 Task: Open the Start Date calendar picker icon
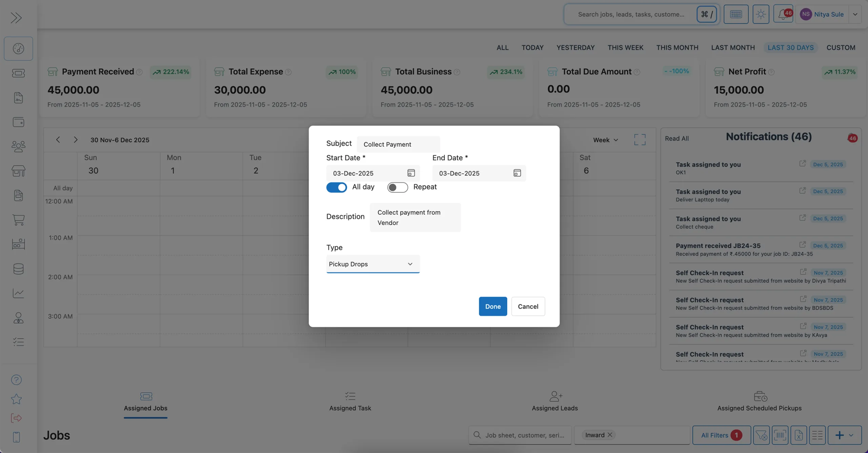411,173
